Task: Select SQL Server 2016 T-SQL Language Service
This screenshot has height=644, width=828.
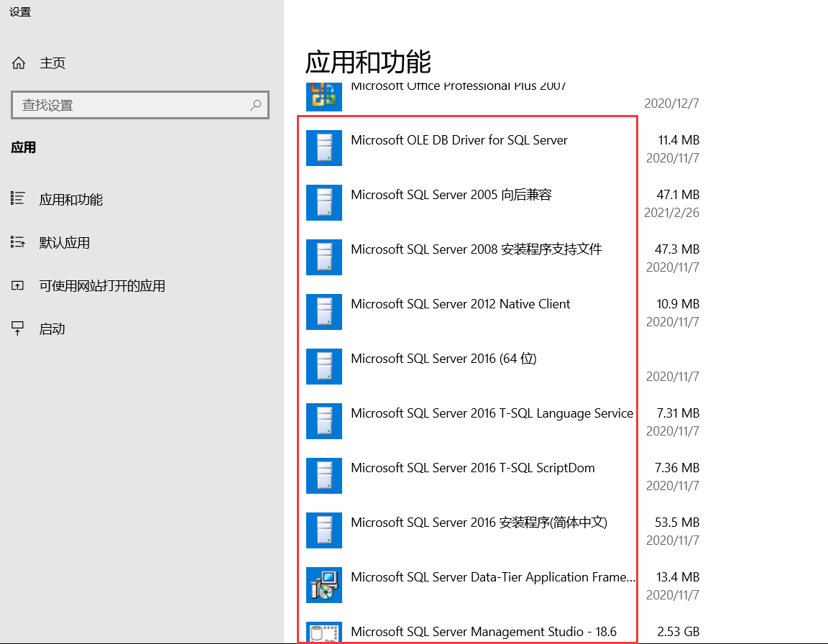Action: [x=492, y=413]
